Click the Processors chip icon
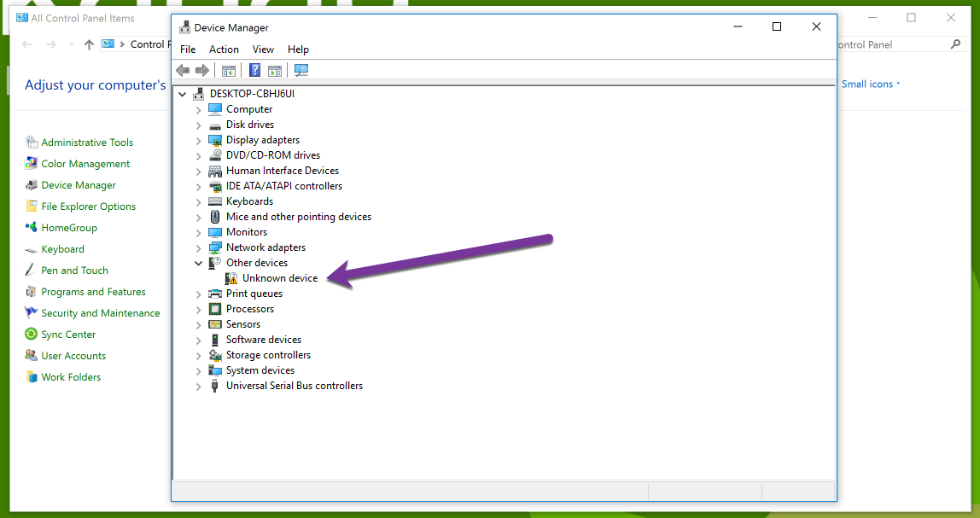 (215, 309)
